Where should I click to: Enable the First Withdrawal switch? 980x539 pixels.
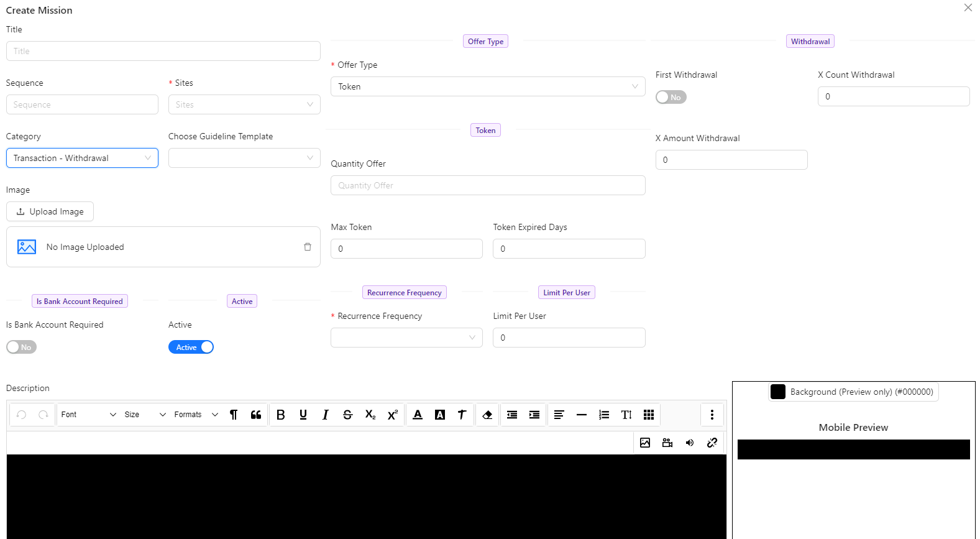point(671,97)
